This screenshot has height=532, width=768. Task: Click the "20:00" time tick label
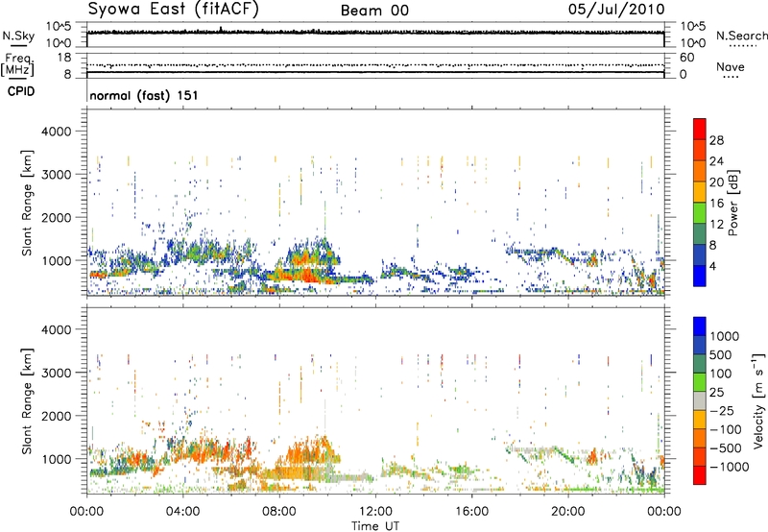coord(567,512)
